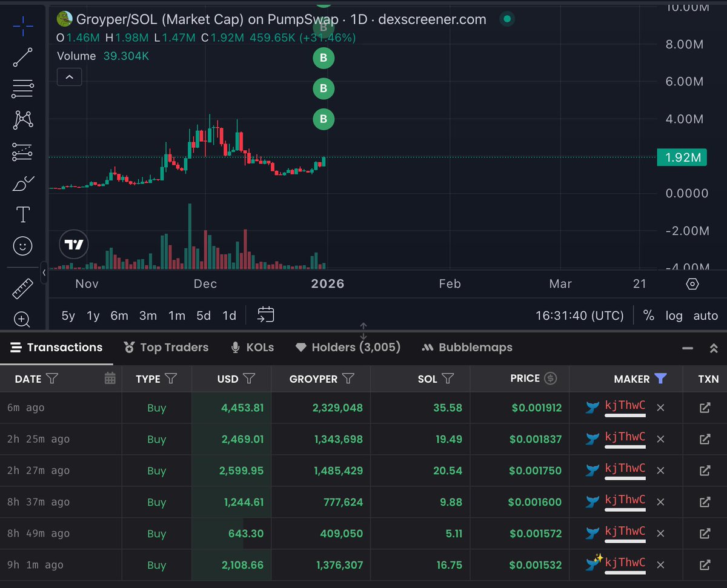Filter transactions by USD amount
Image resolution: width=727 pixels, height=588 pixels.
(x=249, y=378)
